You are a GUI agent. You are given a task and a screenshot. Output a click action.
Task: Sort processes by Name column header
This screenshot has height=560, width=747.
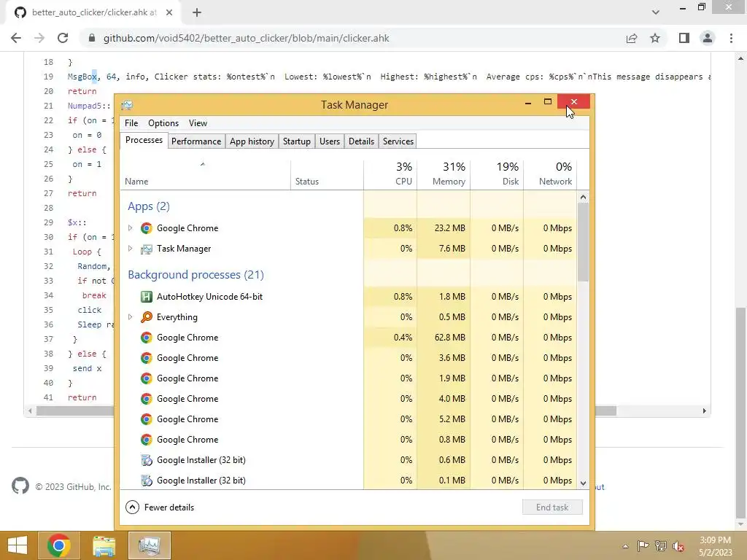[205, 174]
